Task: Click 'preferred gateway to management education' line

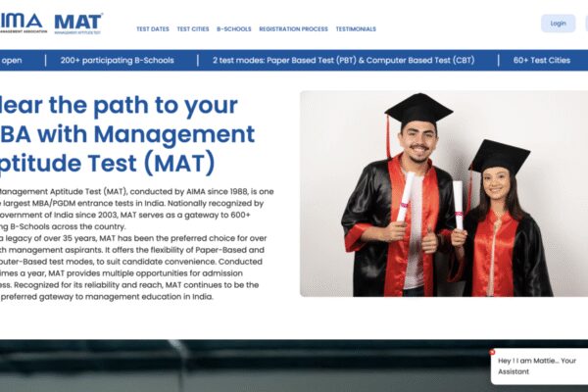Action: click(x=107, y=297)
